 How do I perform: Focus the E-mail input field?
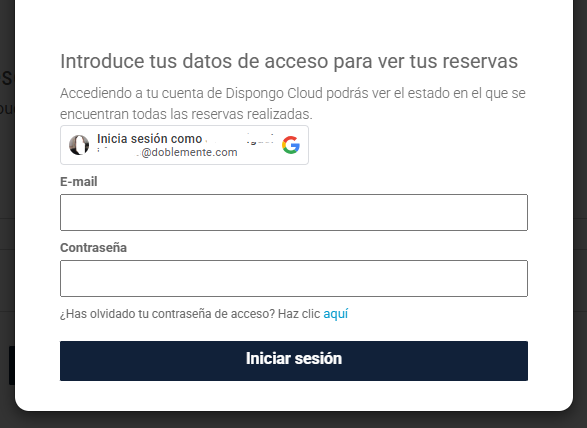point(294,212)
